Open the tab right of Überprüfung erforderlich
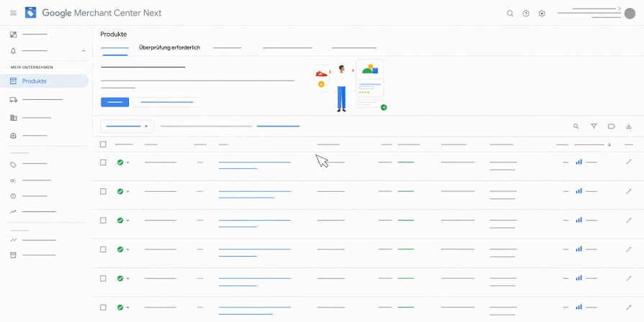This screenshot has width=644, height=322. 227,48
